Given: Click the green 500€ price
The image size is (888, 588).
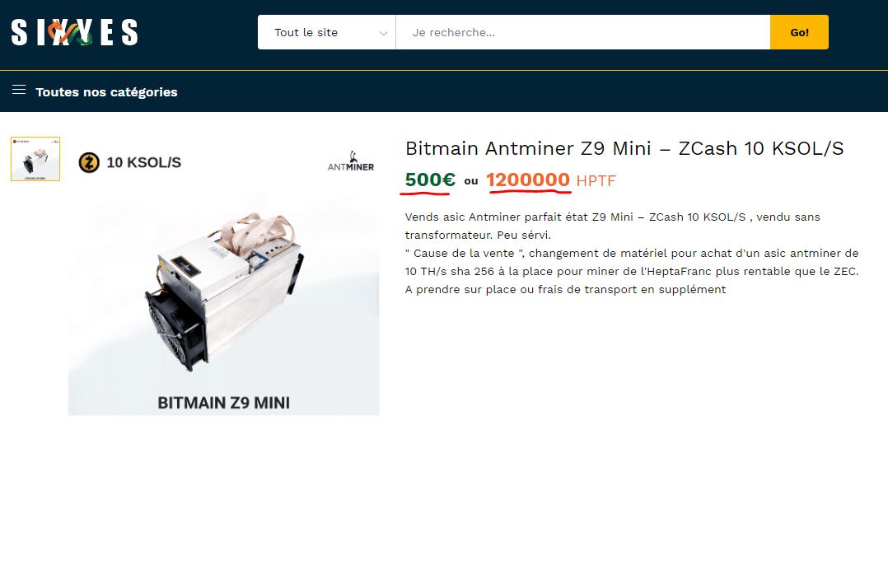Looking at the screenshot, I should pyautogui.click(x=430, y=180).
